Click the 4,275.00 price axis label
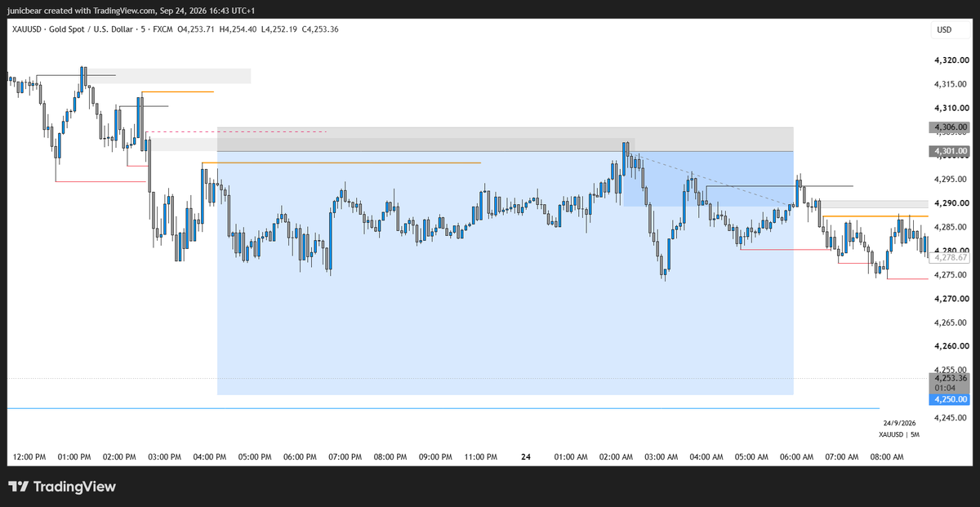This screenshot has width=980, height=507. pos(951,275)
